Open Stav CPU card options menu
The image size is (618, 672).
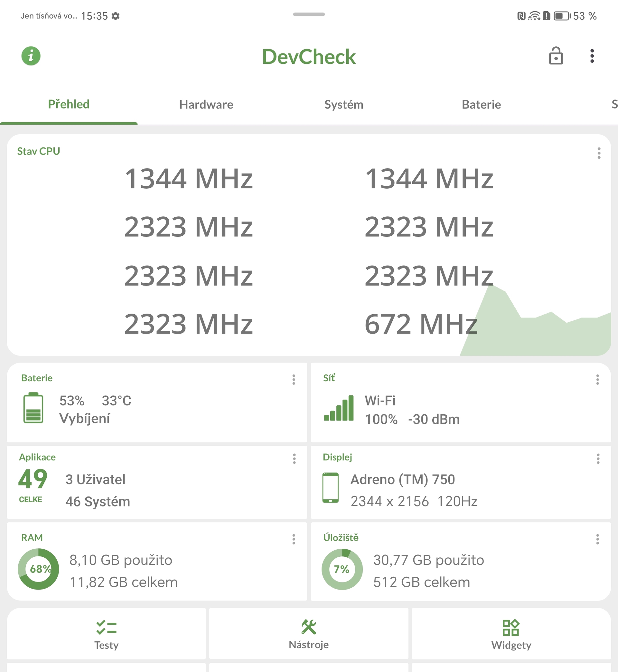[599, 153]
